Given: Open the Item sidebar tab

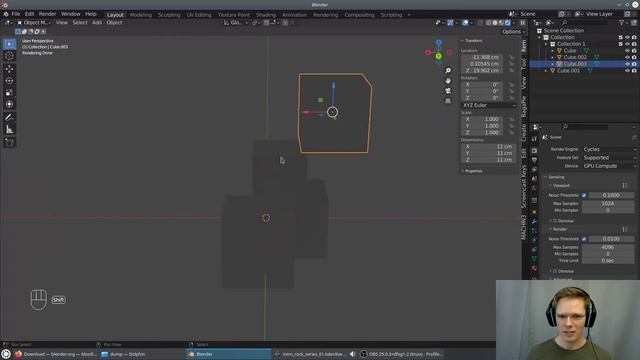Looking at the screenshot, I should point(524,45).
